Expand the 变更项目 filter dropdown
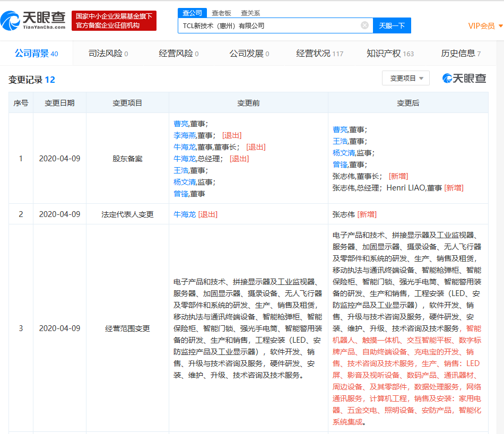This screenshot has width=504, height=434. point(406,79)
